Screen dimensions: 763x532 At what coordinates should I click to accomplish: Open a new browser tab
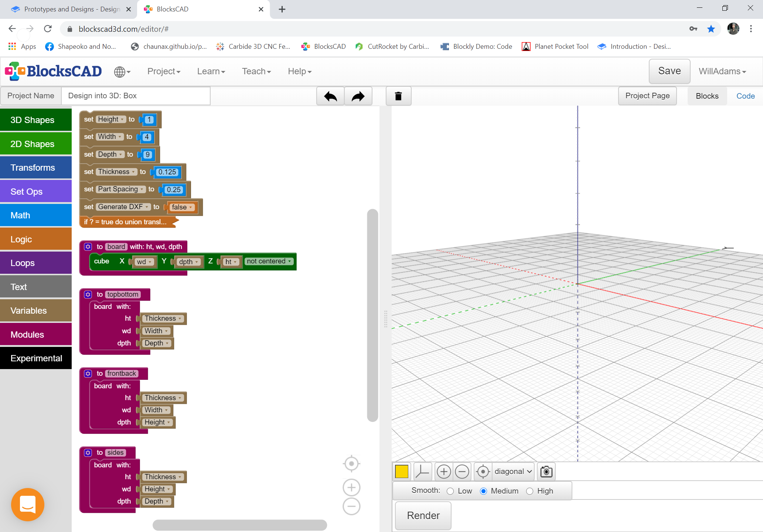(282, 9)
